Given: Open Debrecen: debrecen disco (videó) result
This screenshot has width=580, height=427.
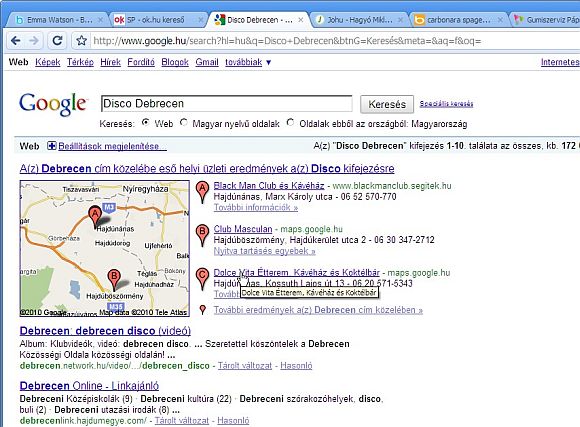Looking at the screenshot, I should tap(105, 330).
